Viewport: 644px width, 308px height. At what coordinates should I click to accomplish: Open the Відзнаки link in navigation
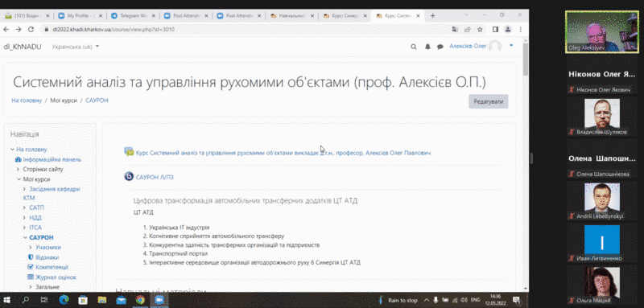[x=47, y=257]
